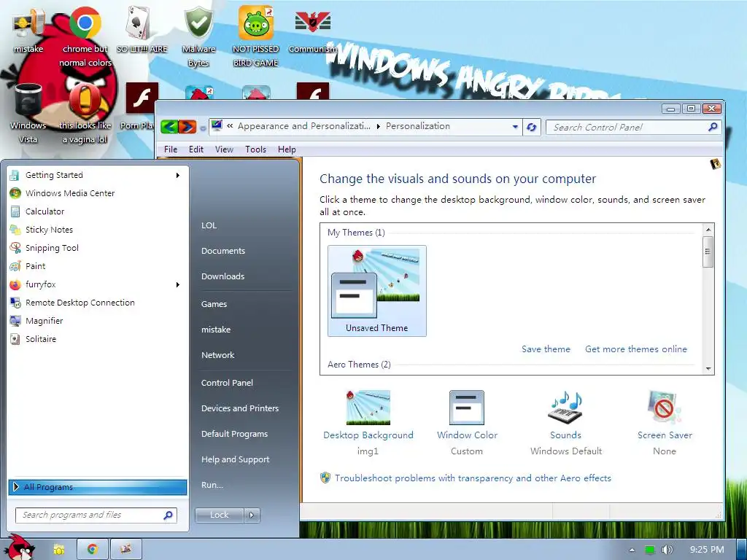Open the 'chrome but normal colors' desktop icon
This screenshot has width=747, height=560.
point(85,36)
